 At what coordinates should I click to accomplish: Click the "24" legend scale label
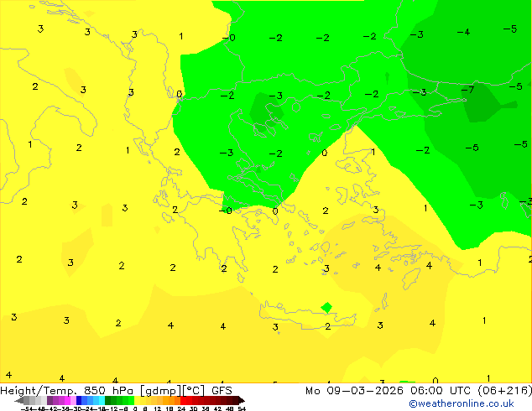[x=181, y=408]
